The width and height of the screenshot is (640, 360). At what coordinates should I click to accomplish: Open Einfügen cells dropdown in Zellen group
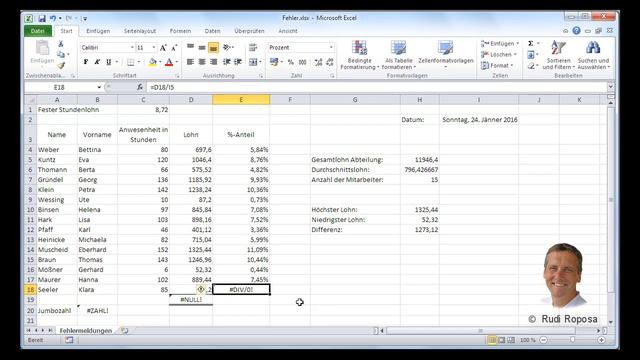coord(500,43)
